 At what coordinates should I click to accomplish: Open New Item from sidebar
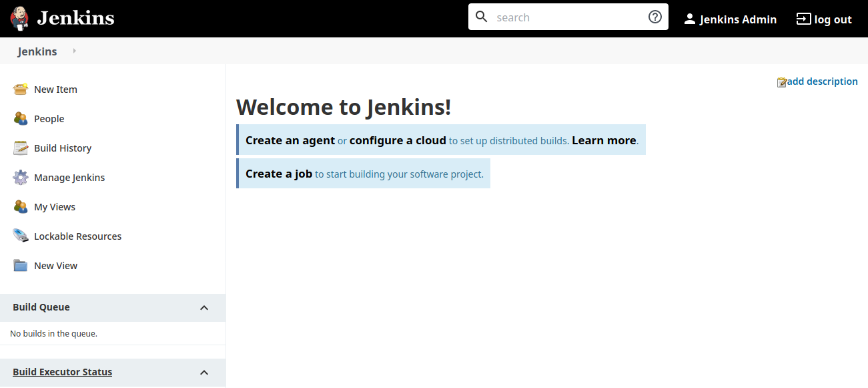(x=55, y=89)
